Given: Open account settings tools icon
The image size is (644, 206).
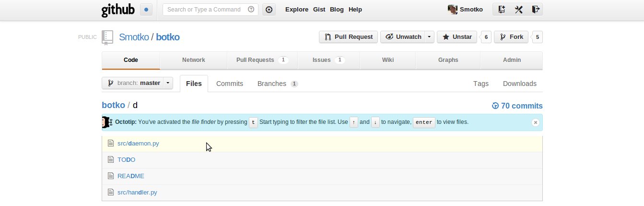Looking at the screenshot, I should point(518,10).
